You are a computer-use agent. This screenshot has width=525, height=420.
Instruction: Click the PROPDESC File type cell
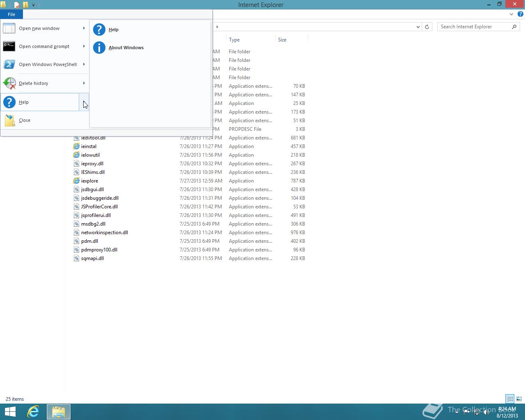click(245, 129)
